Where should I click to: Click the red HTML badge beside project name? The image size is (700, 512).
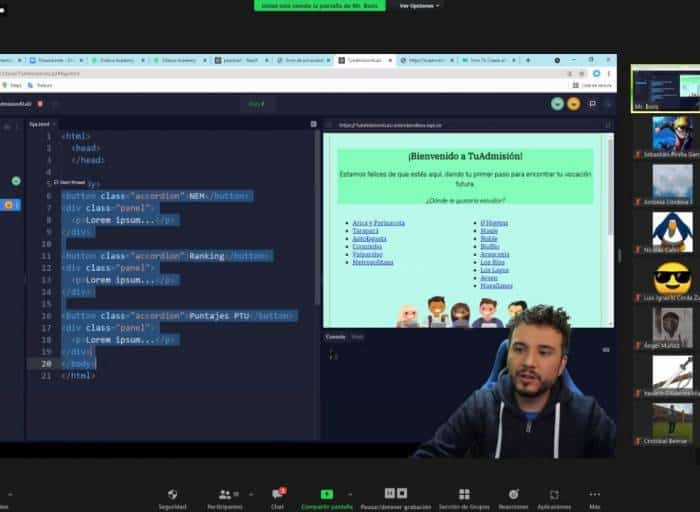click(40, 104)
